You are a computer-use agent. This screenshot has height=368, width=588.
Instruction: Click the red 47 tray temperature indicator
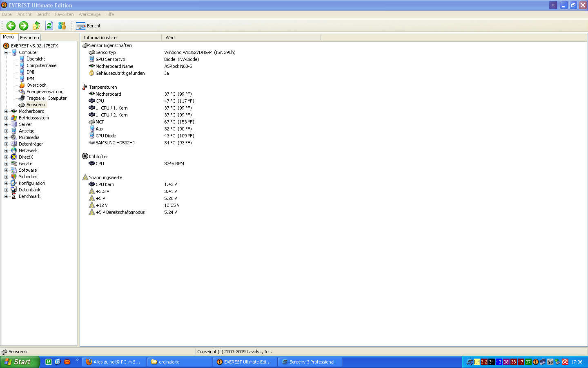[521, 362]
